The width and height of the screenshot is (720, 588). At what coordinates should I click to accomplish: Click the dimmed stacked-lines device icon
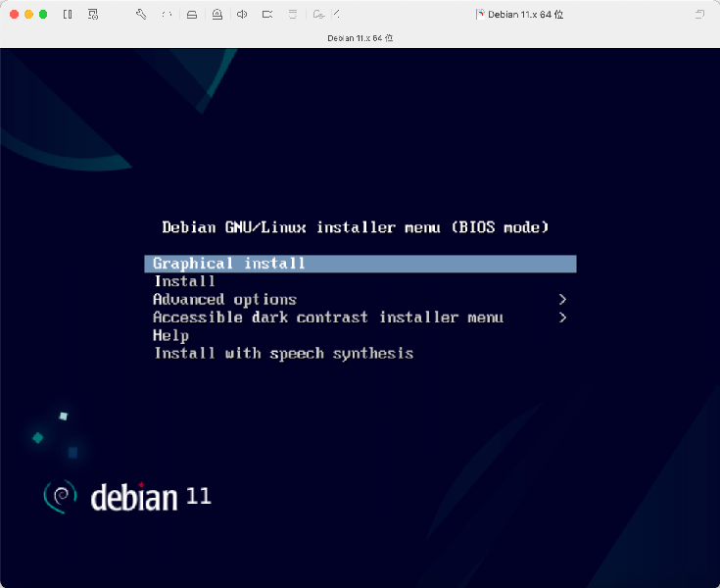point(293,15)
